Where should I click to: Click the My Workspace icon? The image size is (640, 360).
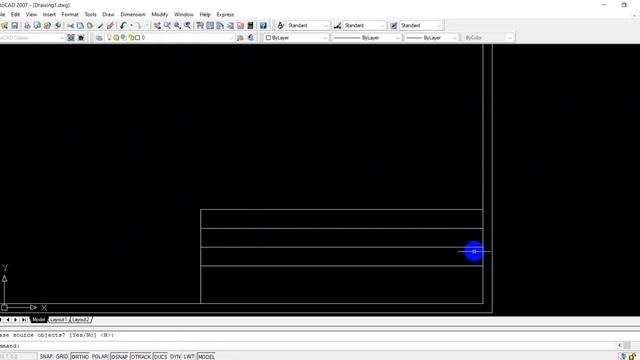tap(81, 38)
